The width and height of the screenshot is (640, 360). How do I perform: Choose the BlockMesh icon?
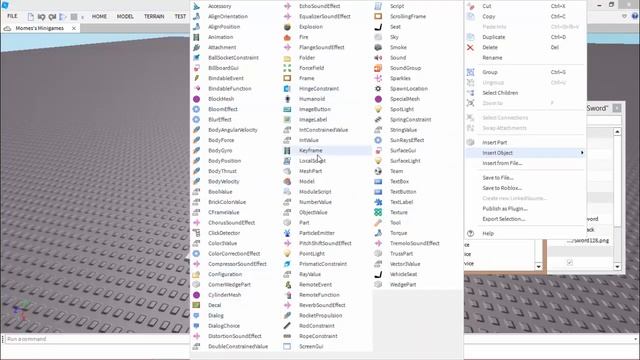pos(196,99)
